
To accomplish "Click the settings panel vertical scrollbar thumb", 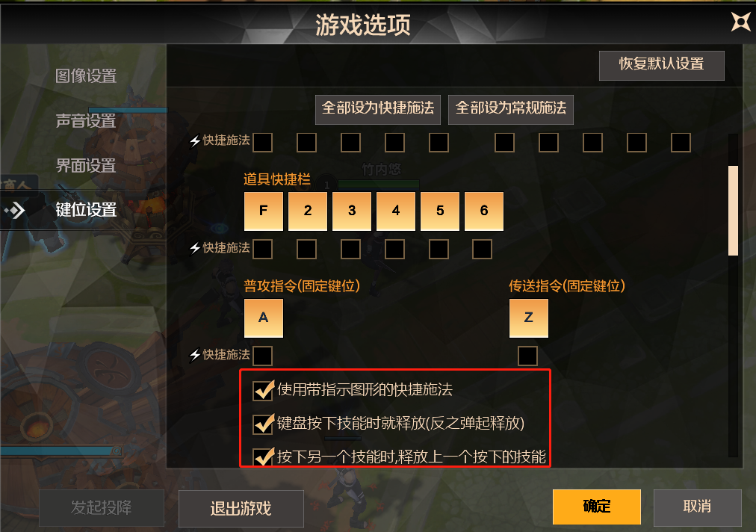I will coord(734,210).
